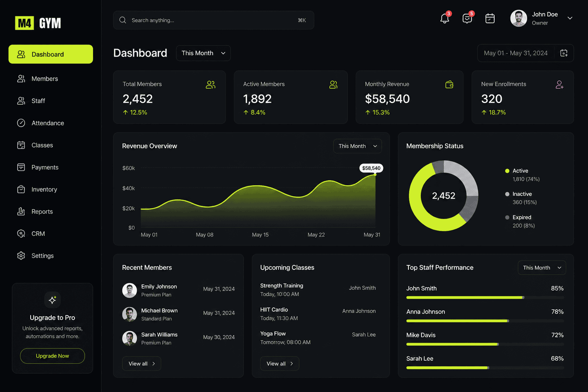Open the Members menu label
Image resolution: width=588 pixels, height=392 pixels.
[x=45, y=78]
